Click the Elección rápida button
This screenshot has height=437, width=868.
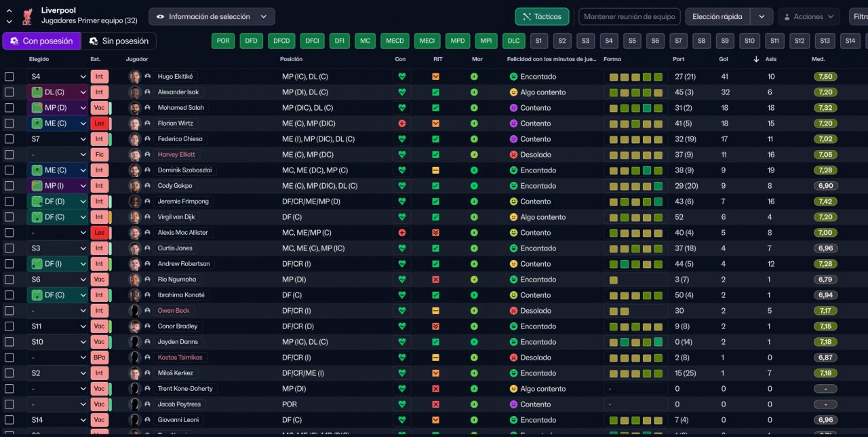[x=717, y=17]
